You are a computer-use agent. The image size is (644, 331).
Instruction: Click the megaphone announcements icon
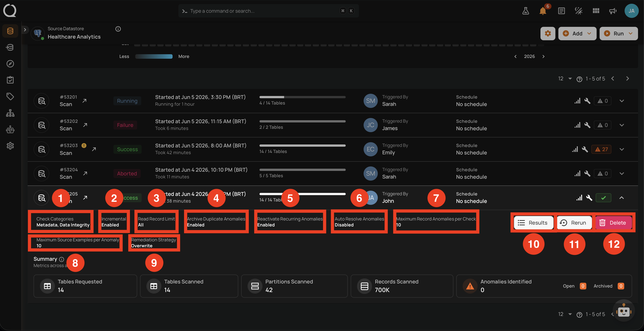click(x=613, y=11)
